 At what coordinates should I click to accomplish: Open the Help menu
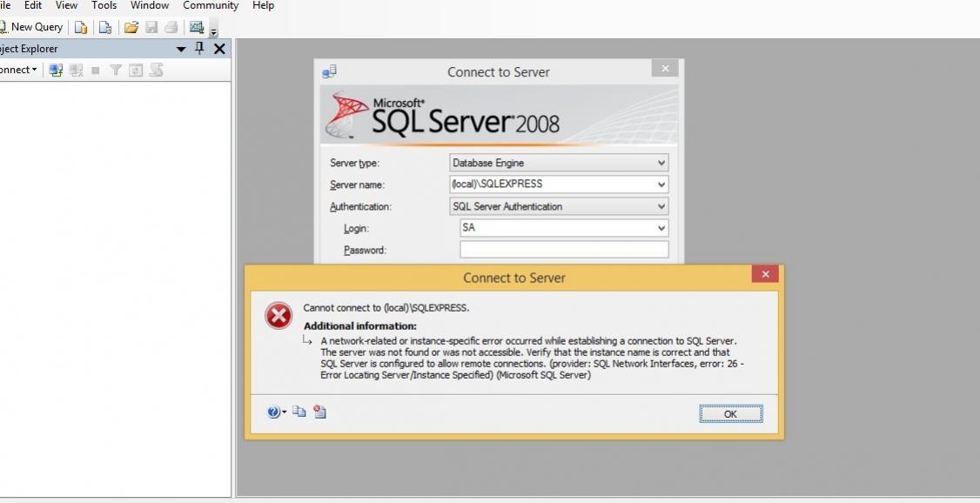pyautogui.click(x=263, y=5)
